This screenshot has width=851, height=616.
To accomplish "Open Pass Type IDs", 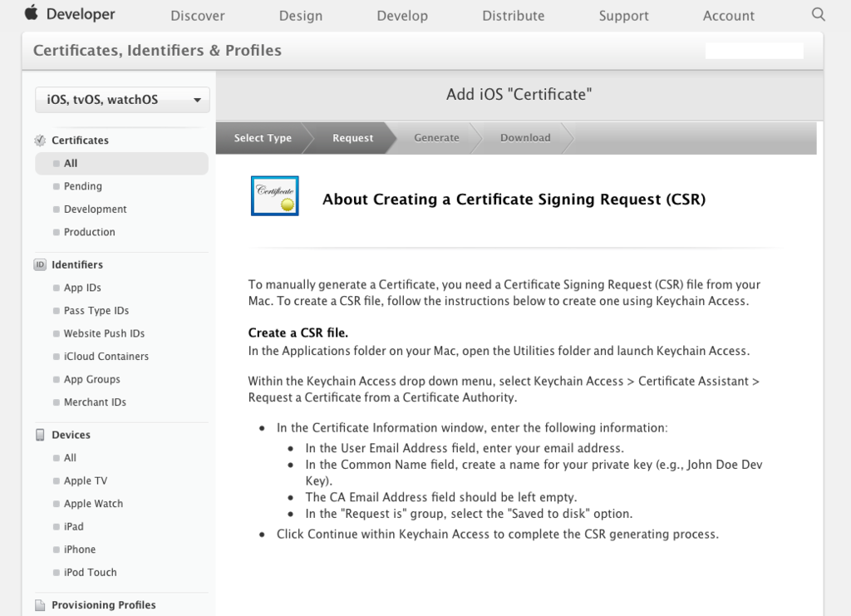I will 96,310.
